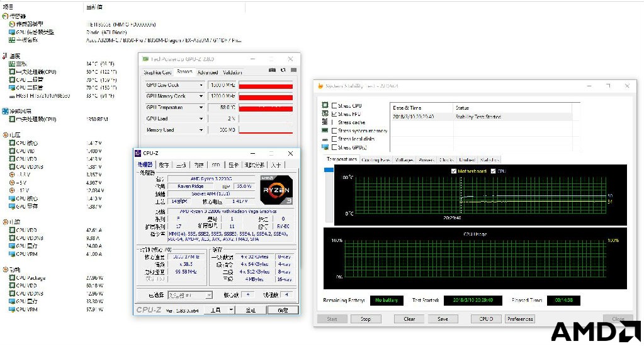Open the GPU Load sensor dropdown
The height and width of the screenshot is (346, 644).
(x=201, y=118)
